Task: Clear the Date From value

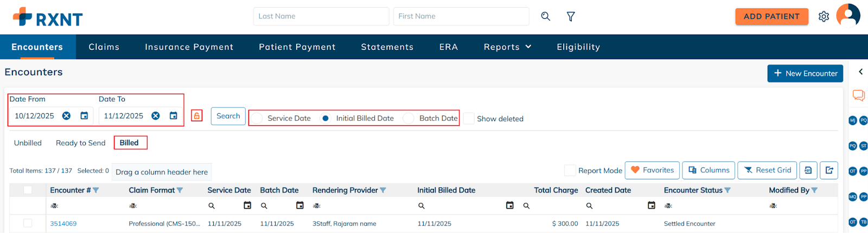Action: 66,116
